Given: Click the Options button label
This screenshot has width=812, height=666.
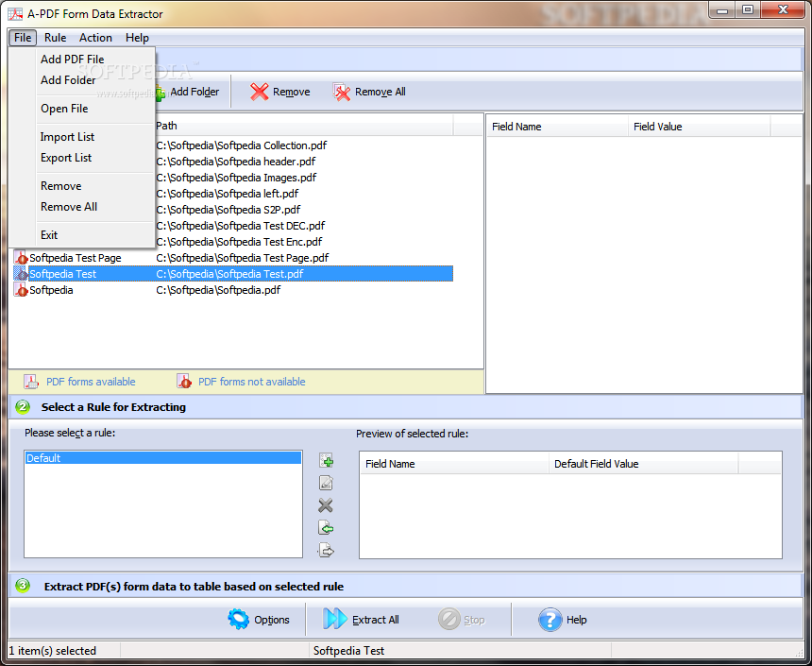Looking at the screenshot, I should click(272, 620).
